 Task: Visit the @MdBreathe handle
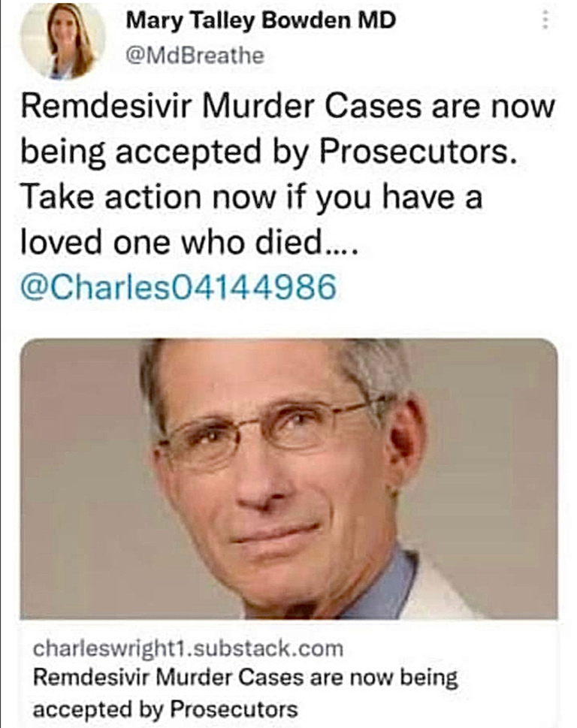(x=195, y=56)
